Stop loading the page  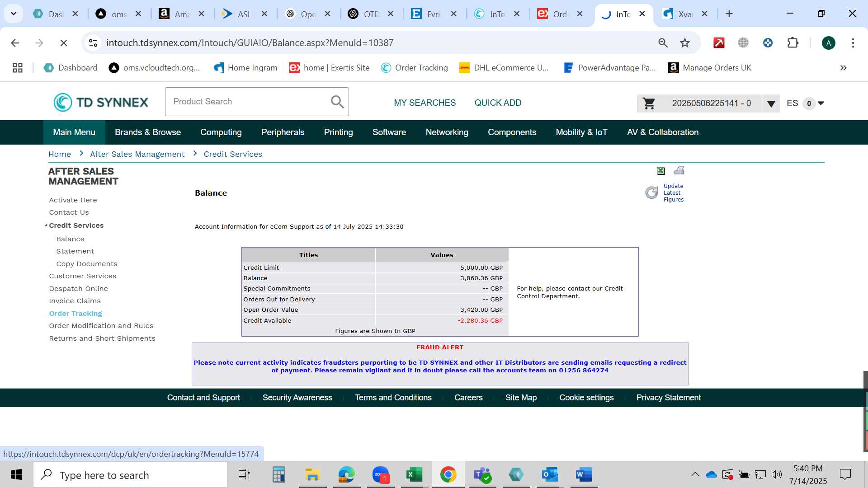coord(64,43)
